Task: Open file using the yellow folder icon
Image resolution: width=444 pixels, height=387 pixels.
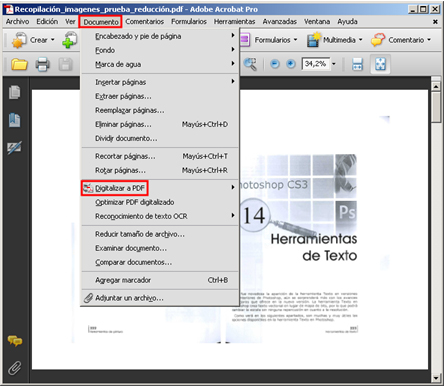Action: point(19,64)
